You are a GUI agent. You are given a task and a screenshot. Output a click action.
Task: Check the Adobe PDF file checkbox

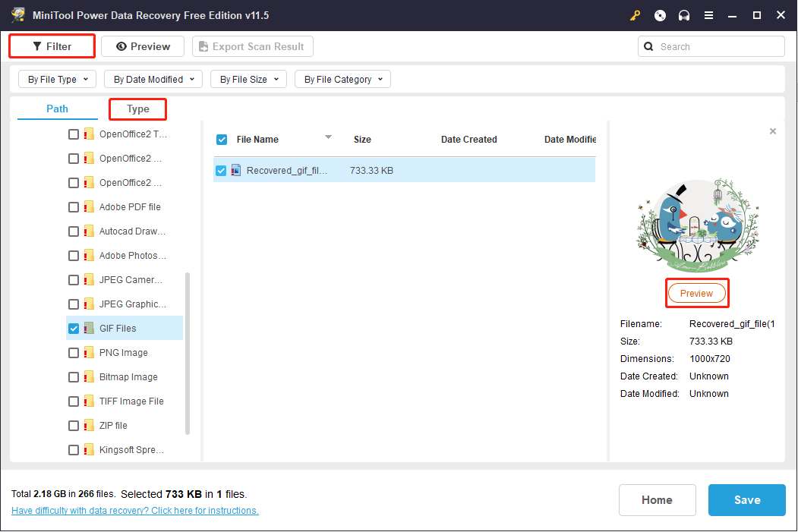(74, 207)
